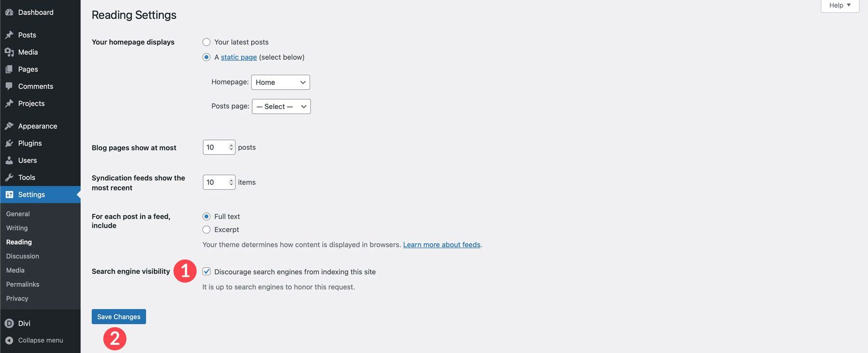Screen dimensions: 868x353
Task: Open the Plugins icon
Action: pos(10,143)
